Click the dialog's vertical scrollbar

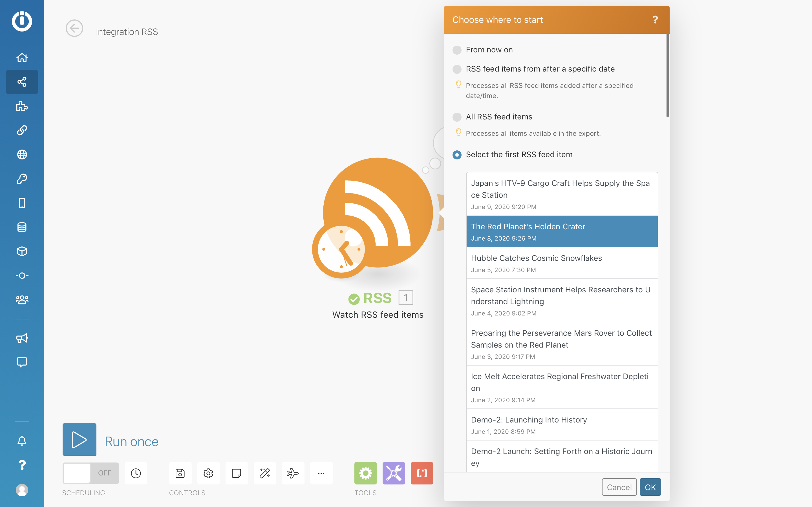coord(667,75)
